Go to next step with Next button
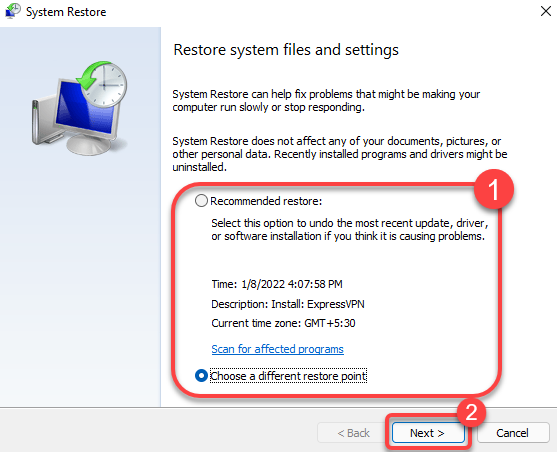The height and width of the screenshot is (452, 557). 428,433
